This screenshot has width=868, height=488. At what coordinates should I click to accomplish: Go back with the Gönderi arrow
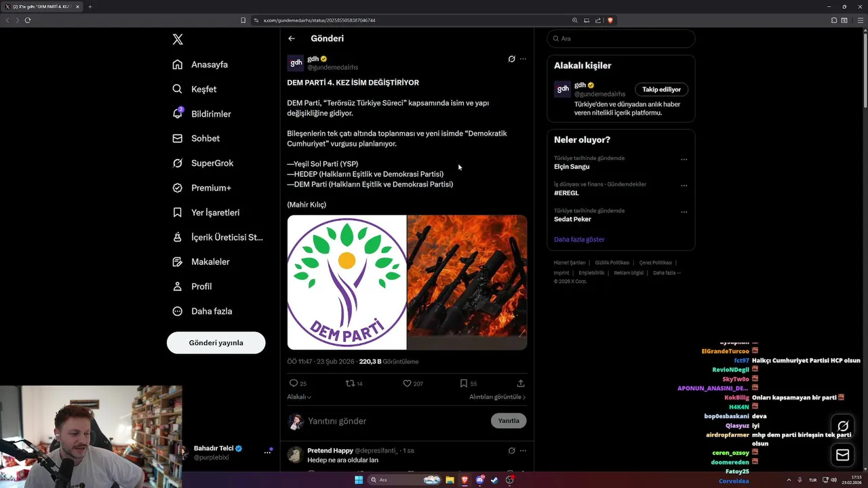292,39
